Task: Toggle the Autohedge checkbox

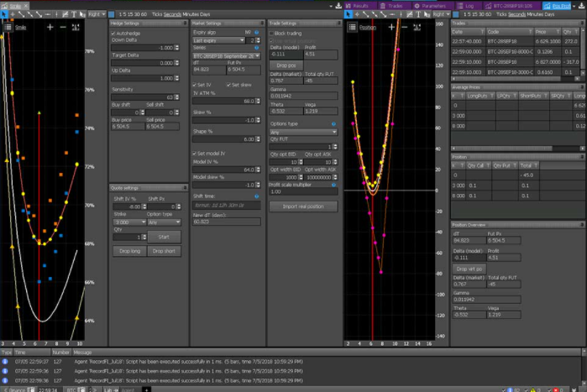Action: [x=114, y=33]
